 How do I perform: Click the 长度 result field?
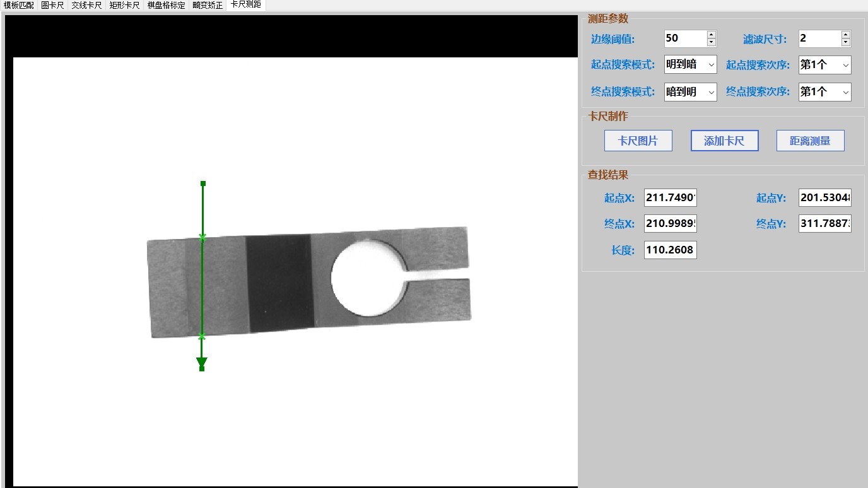pyautogui.click(x=671, y=250)
